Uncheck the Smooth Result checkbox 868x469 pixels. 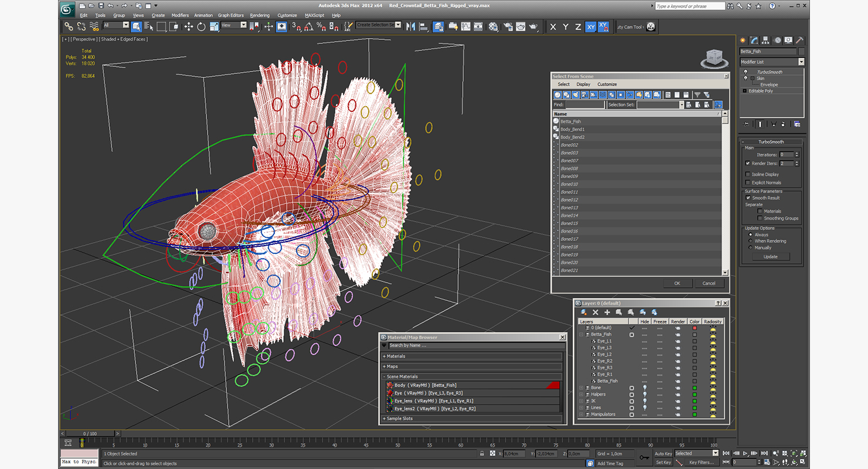(x=748, y=198)
